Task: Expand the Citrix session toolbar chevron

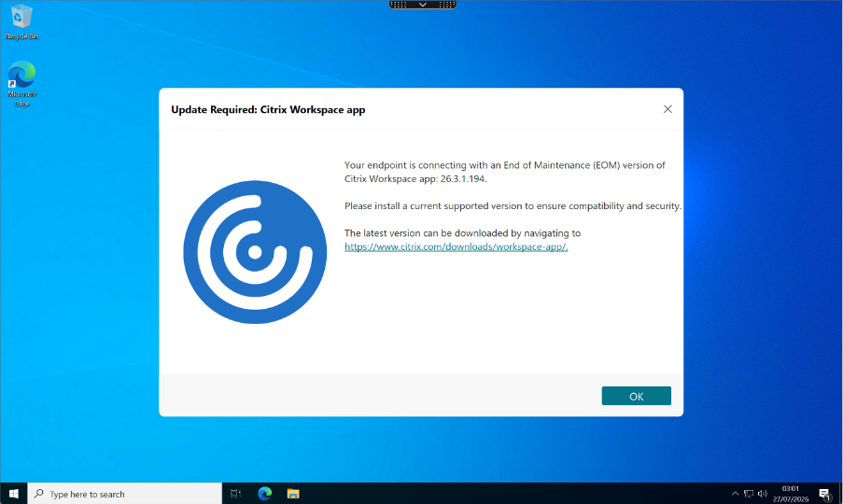Action: click(423, 5)
